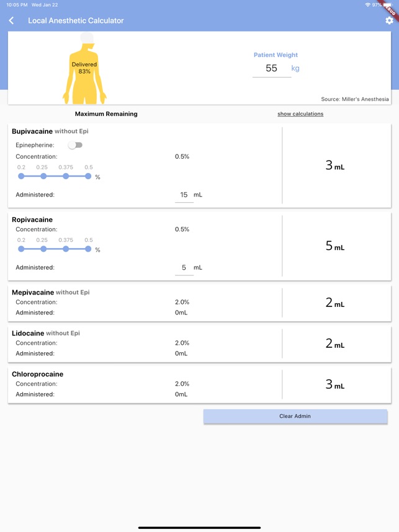Set Ropivacaine concentration slider to 0.375
The height and width of the screenshot is (532, 399).
tap(66, 249)
